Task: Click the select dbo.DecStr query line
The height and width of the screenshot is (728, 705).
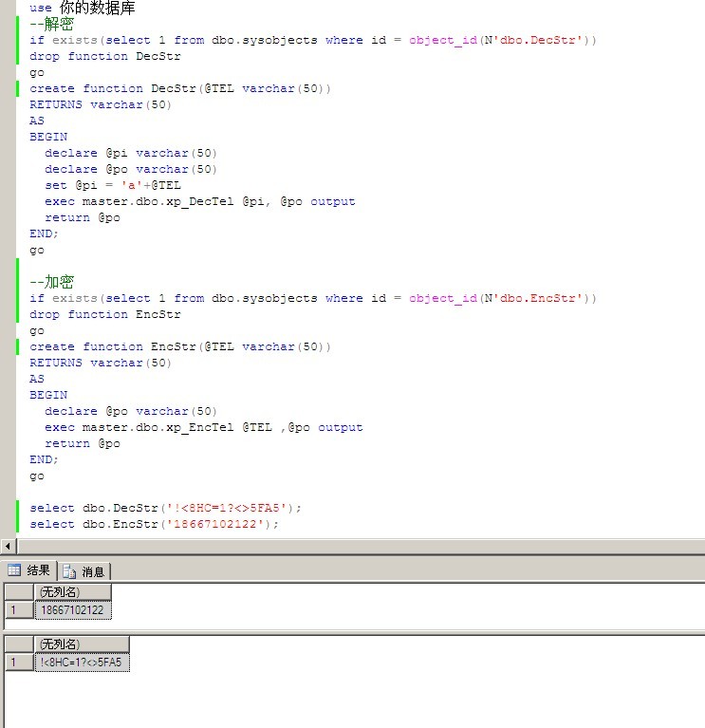Action: 166,508
